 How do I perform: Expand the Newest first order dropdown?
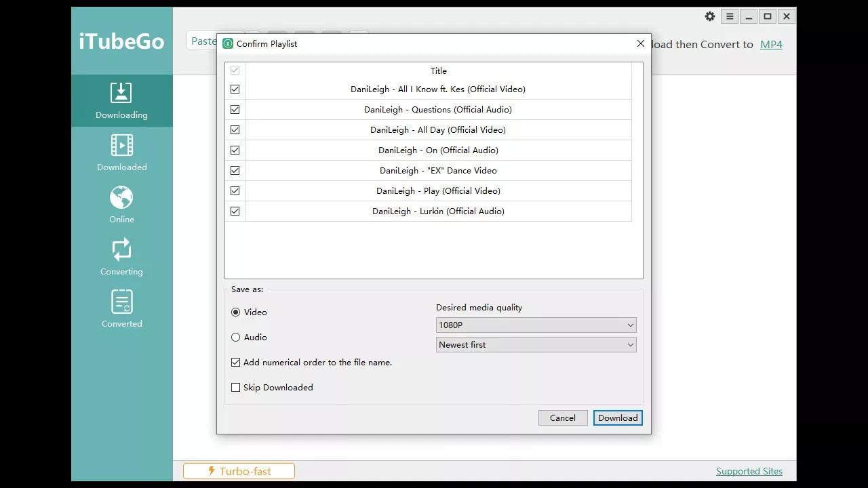pos(536,345)
